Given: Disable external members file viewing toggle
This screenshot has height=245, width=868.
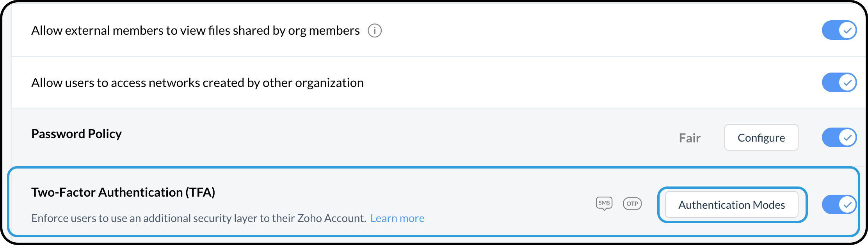Looking at the screenshot, I should point(839,30).
